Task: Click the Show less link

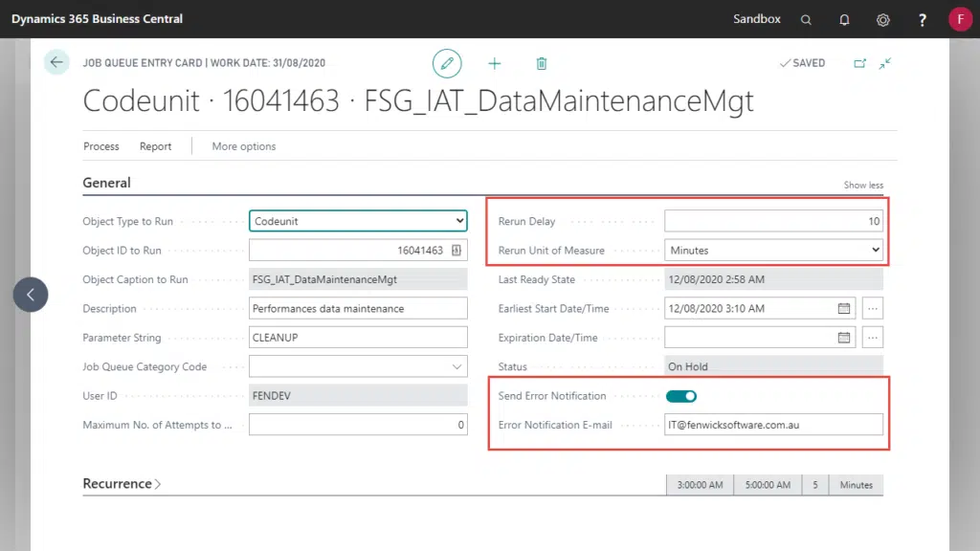Action: pyautogui.click(x=863, y=186)
